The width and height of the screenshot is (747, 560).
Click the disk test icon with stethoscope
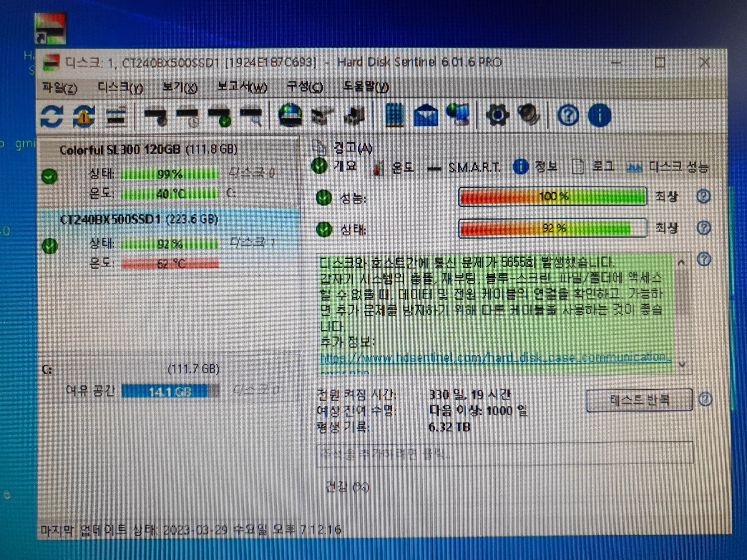156,117
